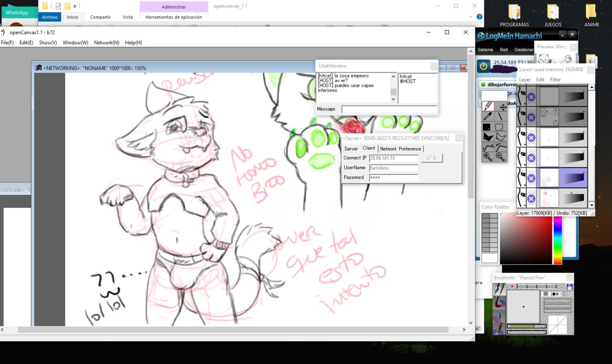Viewport: 612px width, 364px height.
Task: Open the Edit(E) menu in openCanvas
Action: (26, 43)
